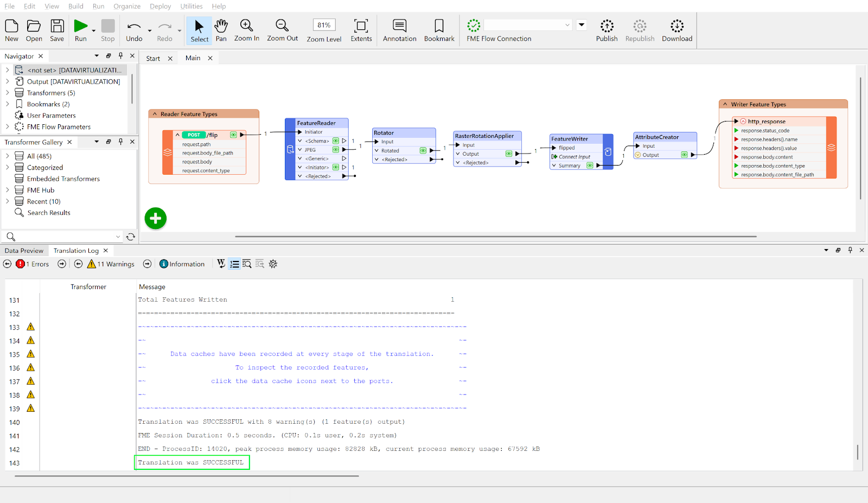Select Search Results in Transformer Gallery
Viewport: 868px width, 503px height.
tap(49, 213)
